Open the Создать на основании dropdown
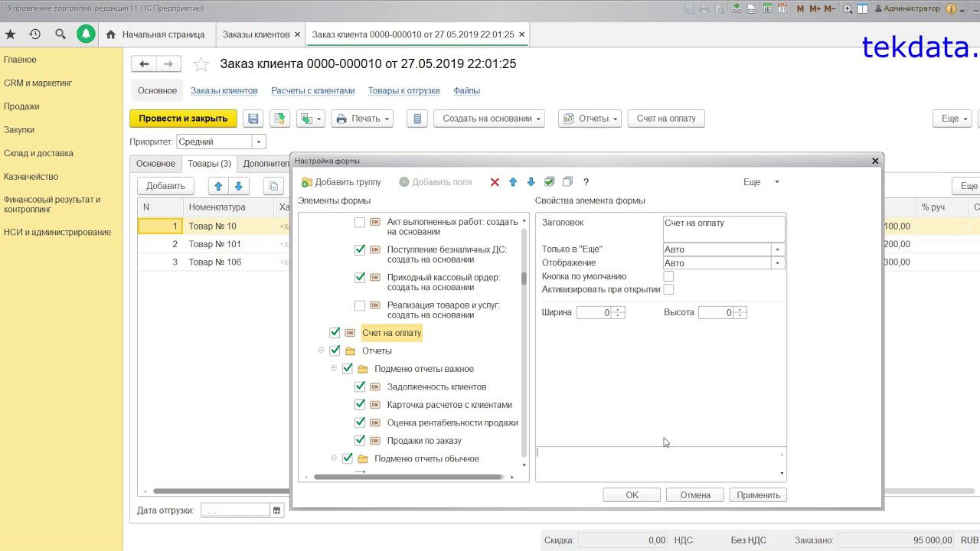The height and width of the screenshot is (551, 980). 488,119
